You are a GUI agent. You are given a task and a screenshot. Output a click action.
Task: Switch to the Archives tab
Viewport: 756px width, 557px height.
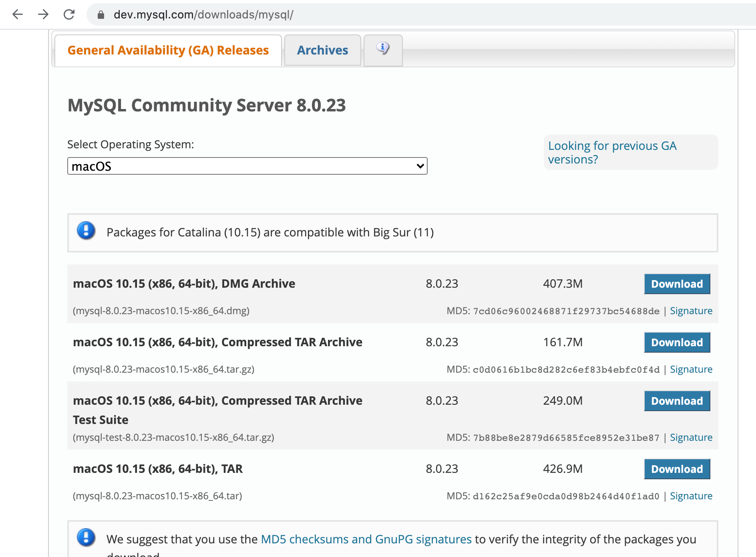pos(323,50)
